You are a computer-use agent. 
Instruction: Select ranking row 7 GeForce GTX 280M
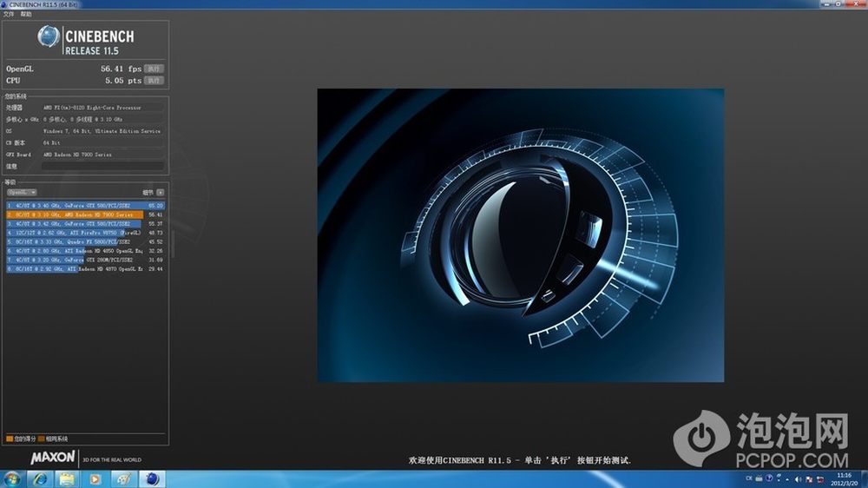pos(85,260)
